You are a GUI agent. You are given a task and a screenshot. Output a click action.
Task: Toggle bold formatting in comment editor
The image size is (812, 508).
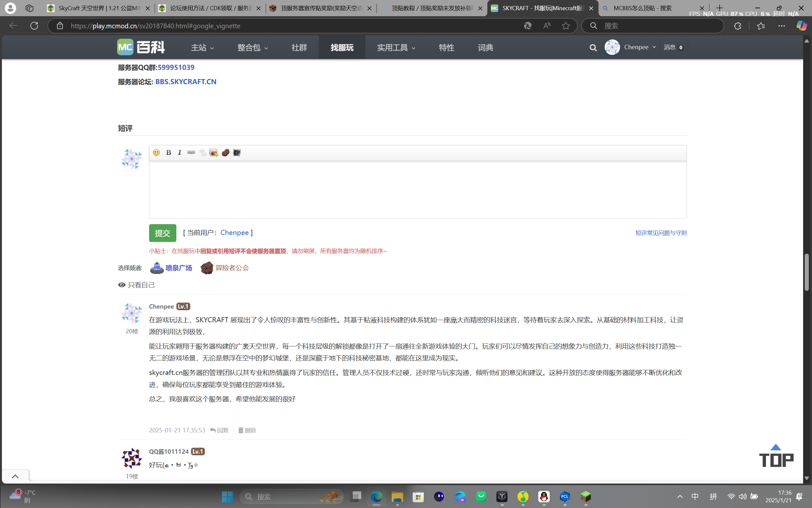(168, 152)
